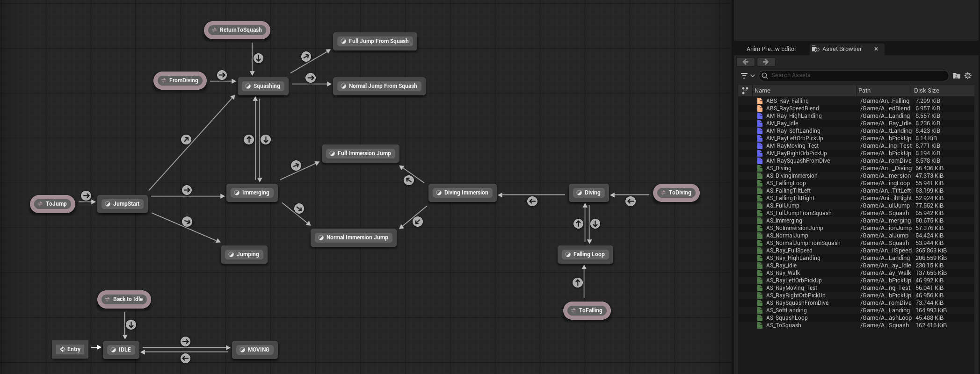Click the ToFalling to Falling Loop transition icon
This screenshot has height=374, width=980.
click(578, 282)
